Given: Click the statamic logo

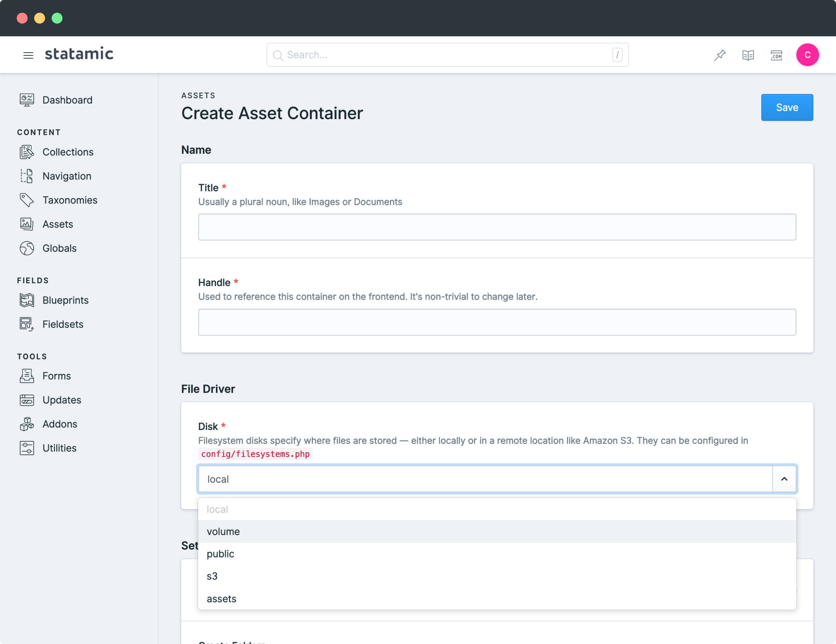Looking at the screenshot, I should pos(79,54).
